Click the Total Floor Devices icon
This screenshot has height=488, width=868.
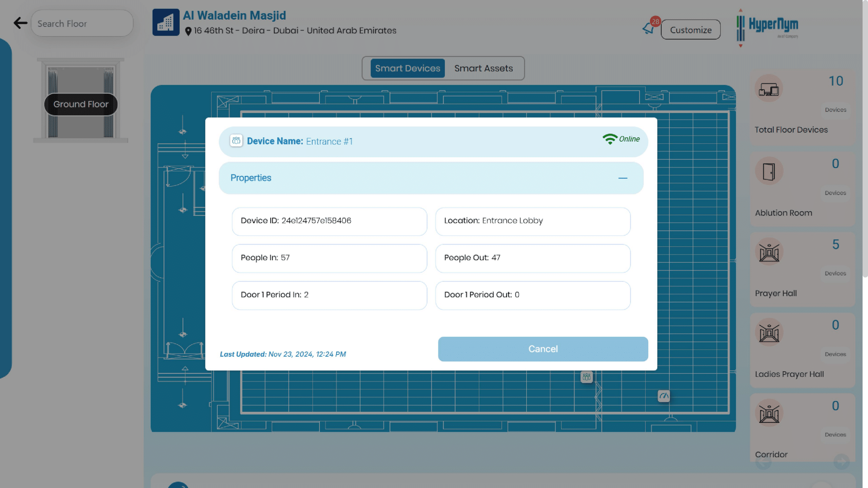point(769,89)
